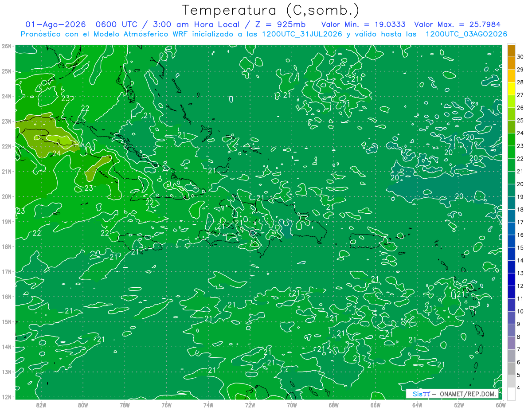Select the date text 01-Ago-2026
The height and width of the screenshot is (411, 532).
point(56,24)
